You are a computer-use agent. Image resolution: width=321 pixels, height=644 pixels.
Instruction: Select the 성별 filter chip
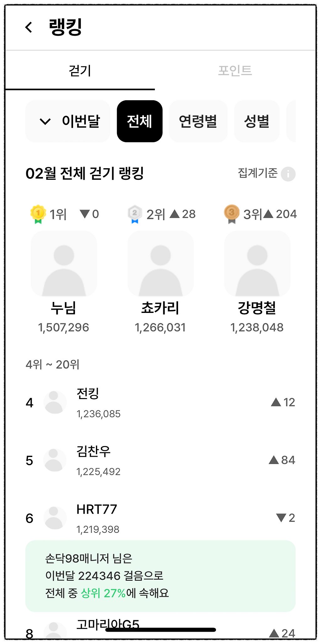(257, 121)
